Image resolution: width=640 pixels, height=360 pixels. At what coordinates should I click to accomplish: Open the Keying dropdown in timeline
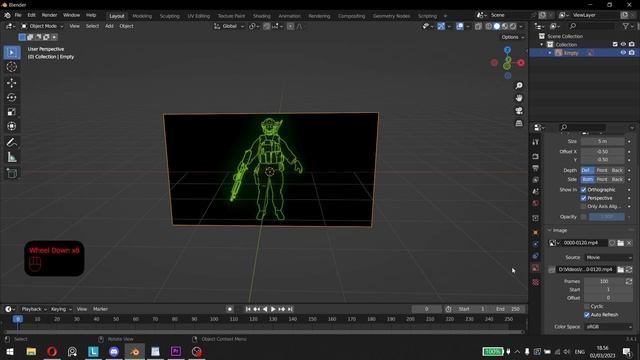61,309
